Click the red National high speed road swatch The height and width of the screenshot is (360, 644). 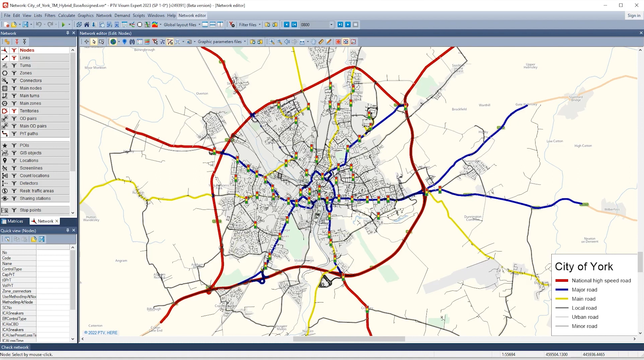(562, 281)
